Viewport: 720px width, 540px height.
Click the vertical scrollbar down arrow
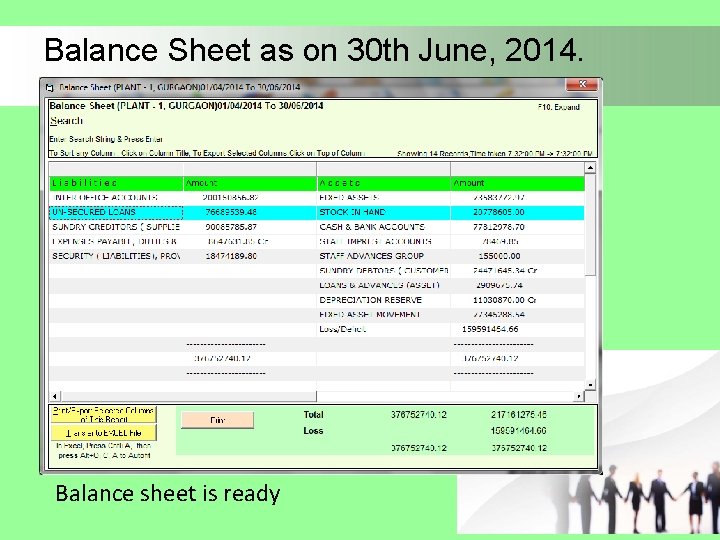[x=591, y=385]
